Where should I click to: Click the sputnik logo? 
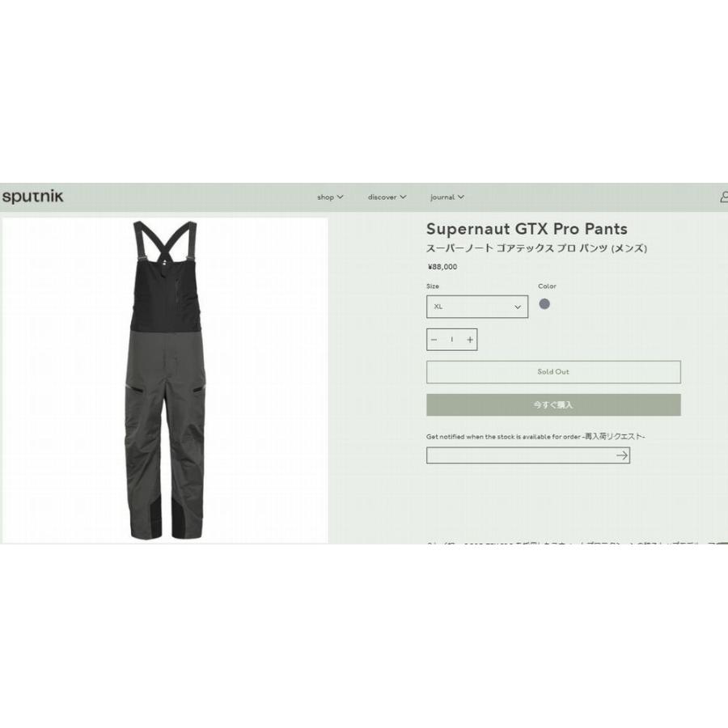click(32, 197)
